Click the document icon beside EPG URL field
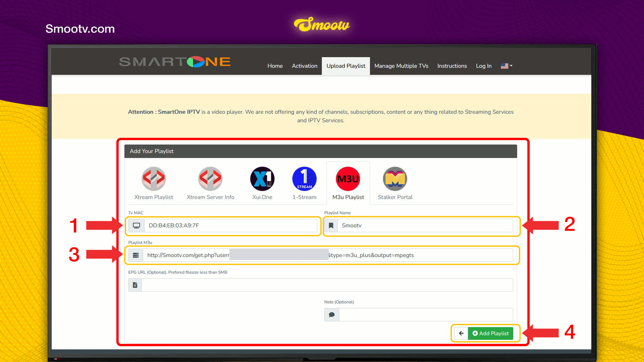The height and width of the screenshot is (362, 644). (135, 285)
